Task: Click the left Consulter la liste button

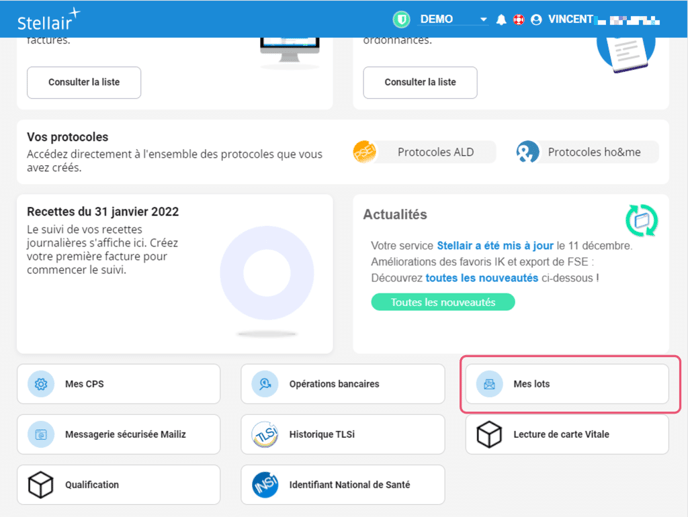Action: pyautogui.click(x=84, y=83)
